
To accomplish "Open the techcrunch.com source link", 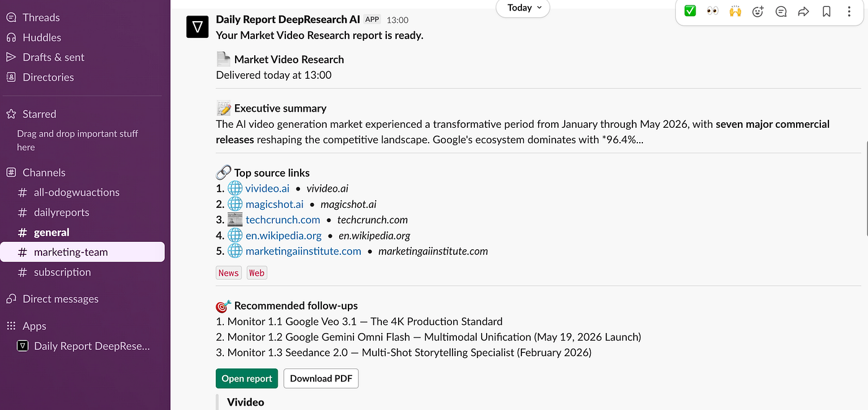I will (283, 220).
